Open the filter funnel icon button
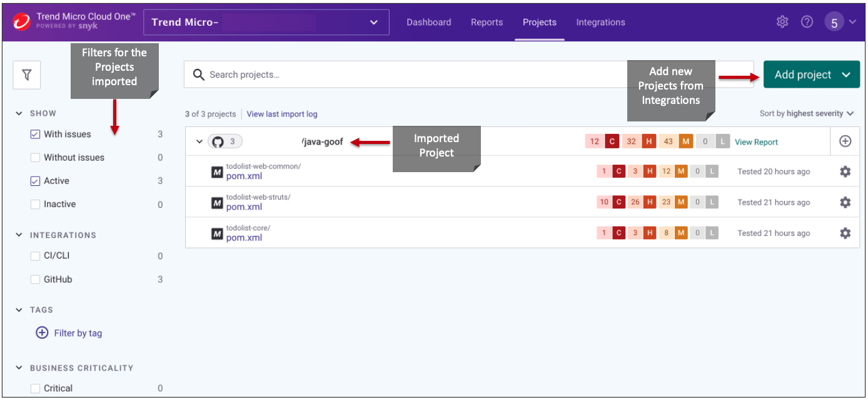 coord(27,75)
